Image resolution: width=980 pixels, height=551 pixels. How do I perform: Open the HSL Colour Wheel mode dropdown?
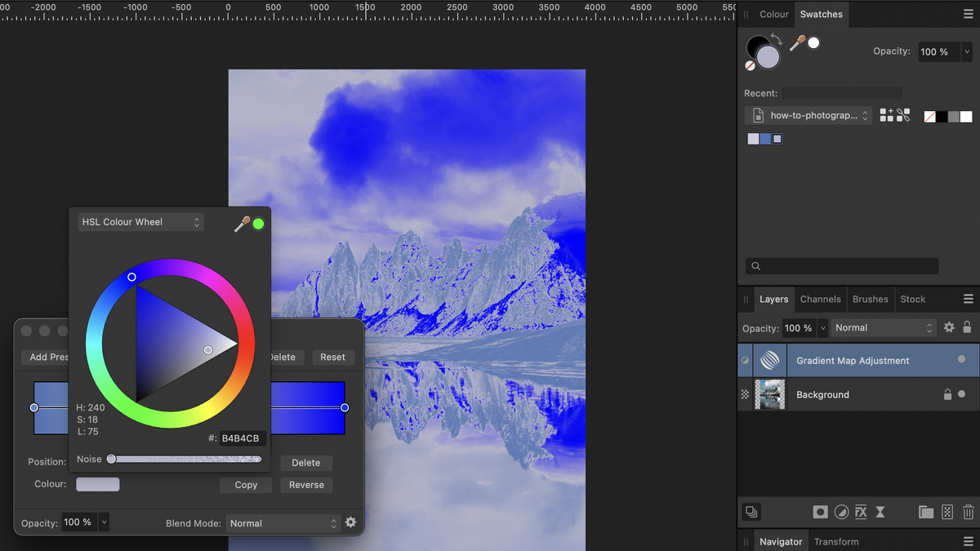click(139, 221)
